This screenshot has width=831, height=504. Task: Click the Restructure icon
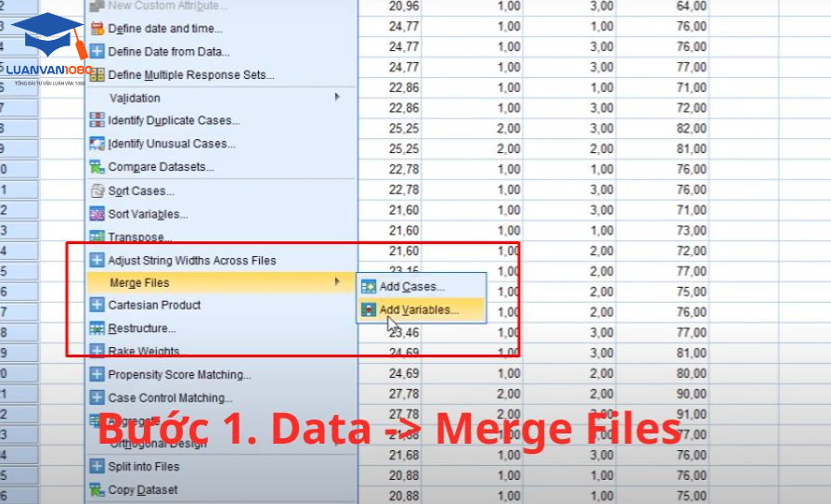click(x=97, y=328)
